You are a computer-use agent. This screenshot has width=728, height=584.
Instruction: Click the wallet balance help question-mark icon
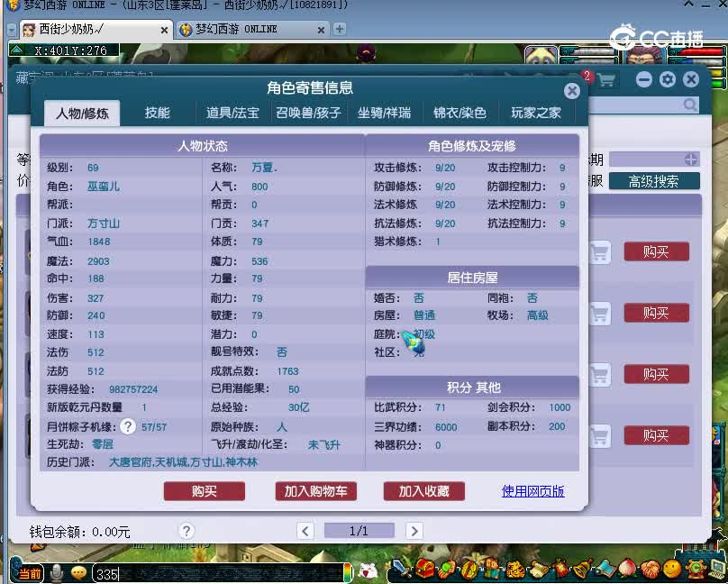[x=187, y=531]
